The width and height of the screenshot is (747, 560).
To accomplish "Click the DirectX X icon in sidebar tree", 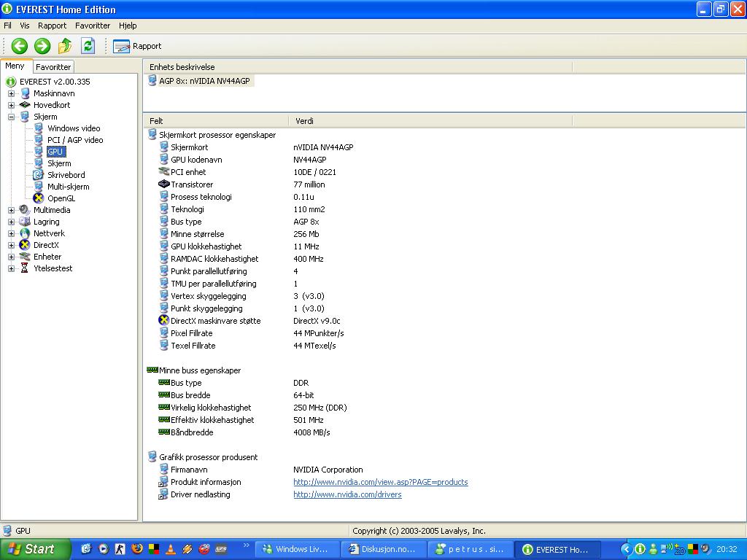I will click(25, 245).
